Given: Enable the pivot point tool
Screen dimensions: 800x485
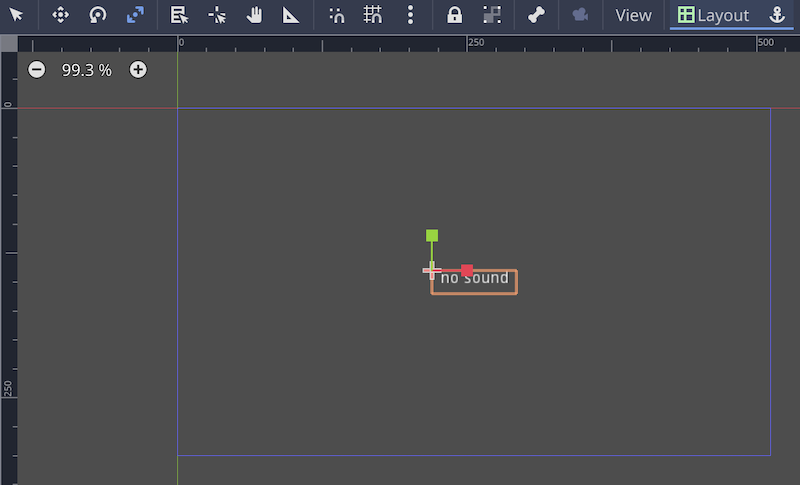Looking at the screenshot, I should 217,15.
